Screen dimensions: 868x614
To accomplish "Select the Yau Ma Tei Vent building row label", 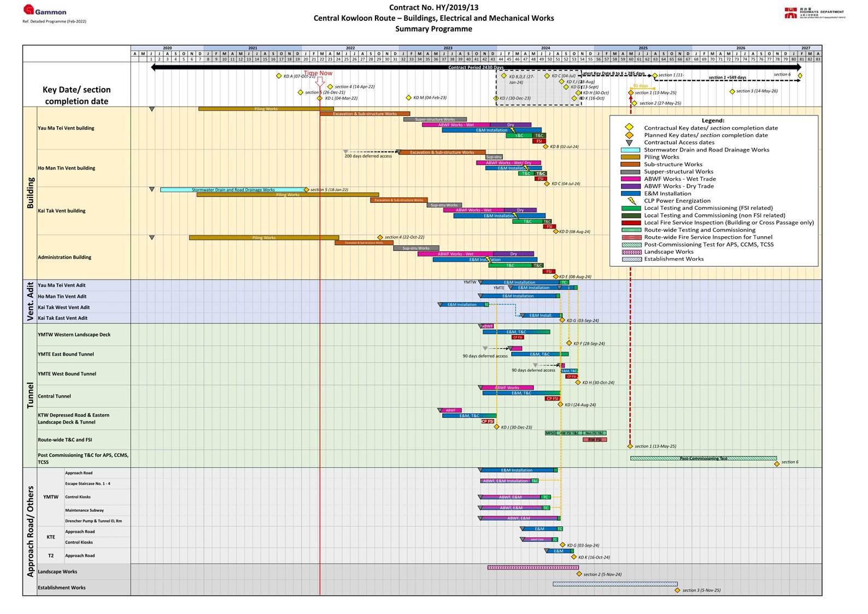I will tap(66, 128).
